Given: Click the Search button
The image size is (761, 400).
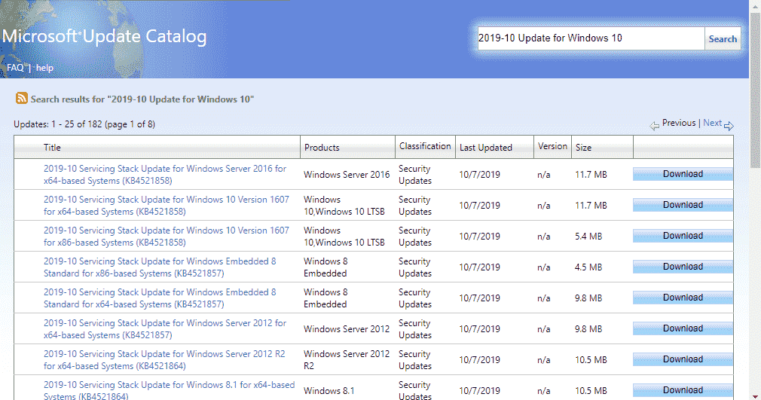Looking at the screenshot, I should pyautogui.click(x=722, y=39).
